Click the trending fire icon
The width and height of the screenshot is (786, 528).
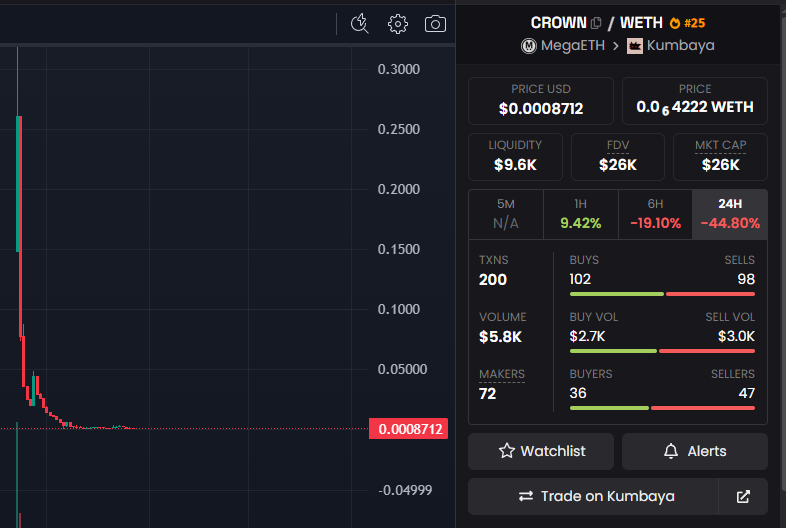tap(675, 23)
